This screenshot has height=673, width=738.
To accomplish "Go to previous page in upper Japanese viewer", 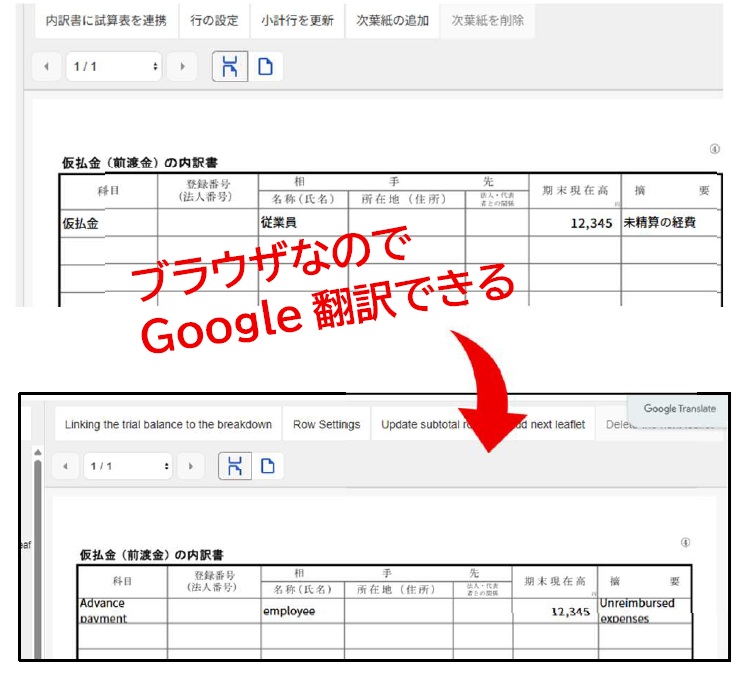I will pos(46,67).
